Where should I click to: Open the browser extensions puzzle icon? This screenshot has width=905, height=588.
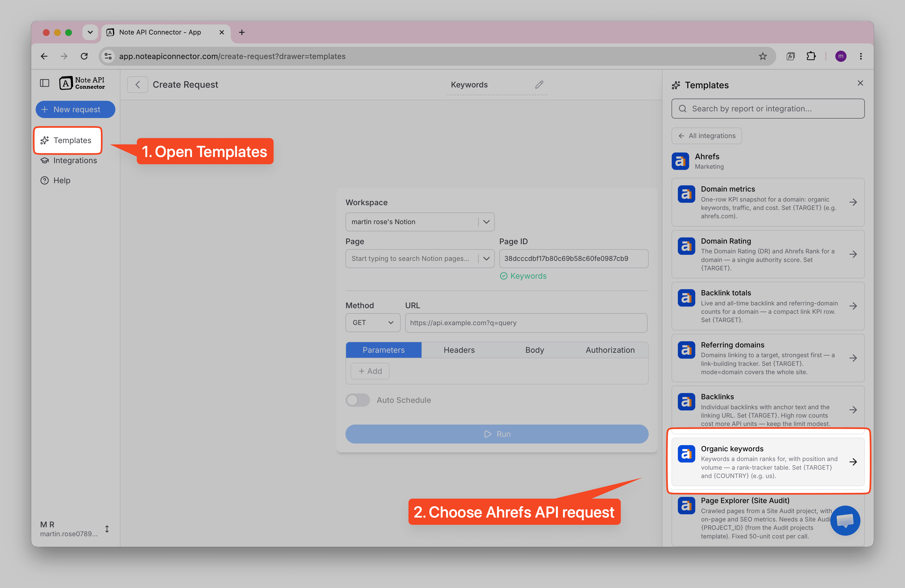point(811,56)
